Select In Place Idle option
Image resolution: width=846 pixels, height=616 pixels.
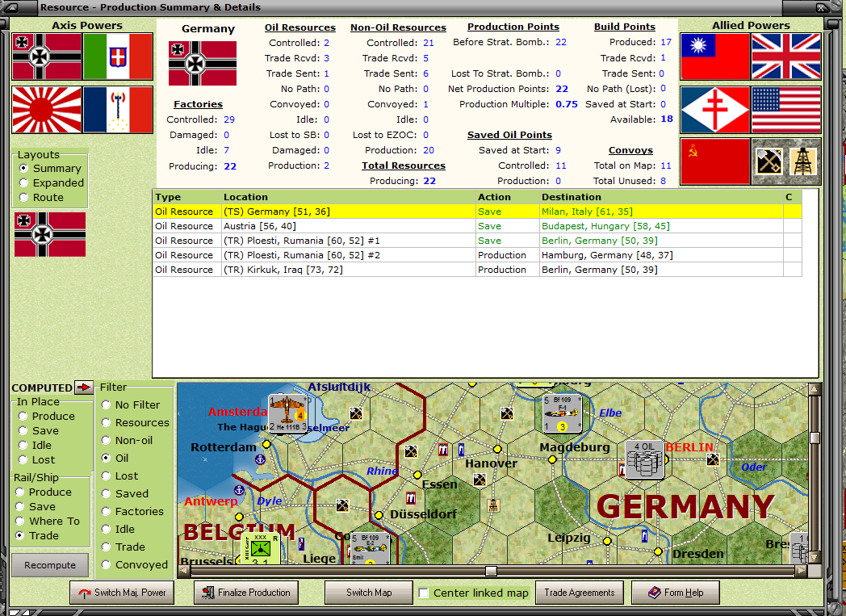click(x=23, y=445)
